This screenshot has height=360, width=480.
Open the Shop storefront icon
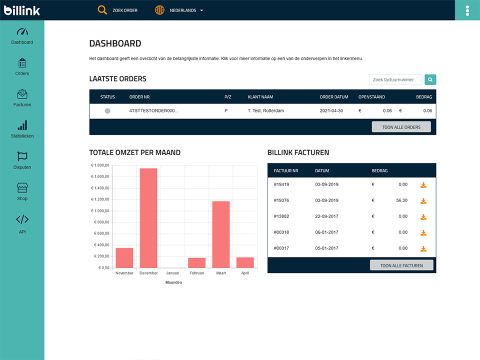[x=22, y=188]
